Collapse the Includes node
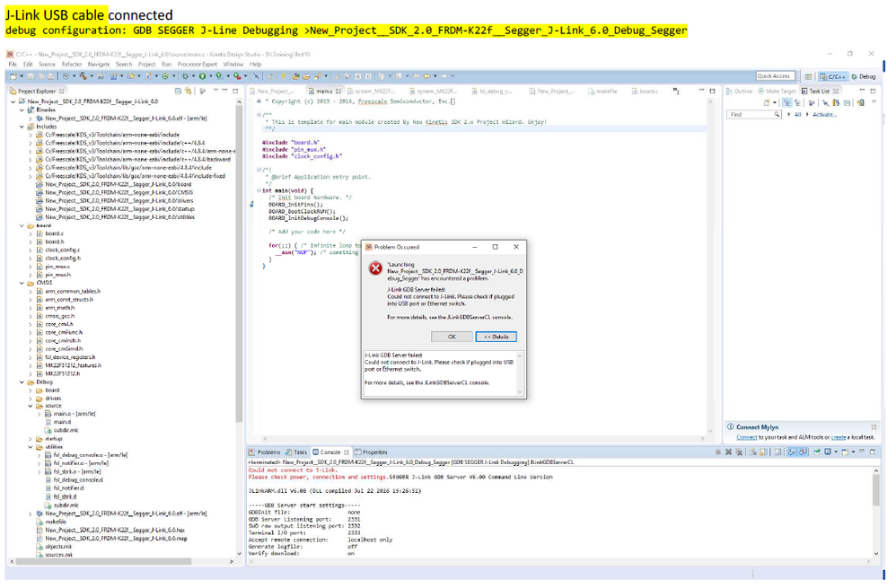896x588 pixels. coord(22,127)
